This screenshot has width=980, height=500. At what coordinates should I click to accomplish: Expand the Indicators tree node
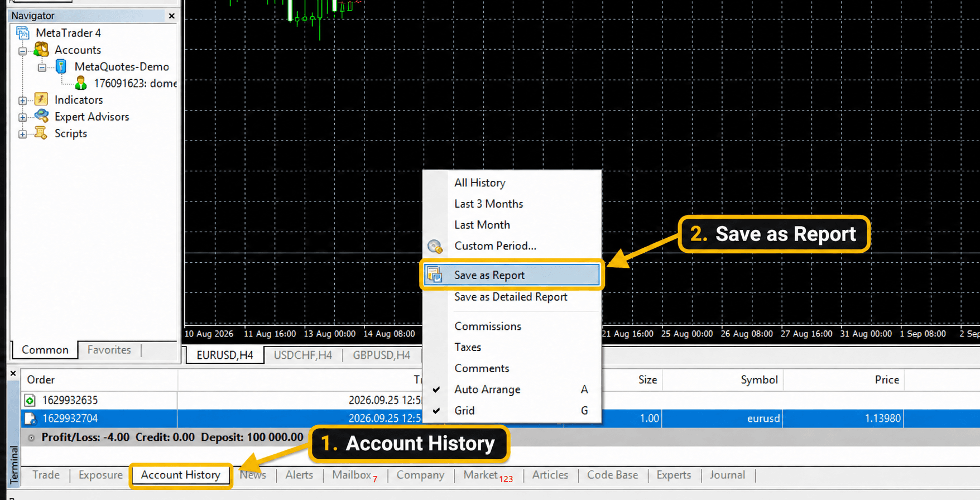click(x=23, y=101)
